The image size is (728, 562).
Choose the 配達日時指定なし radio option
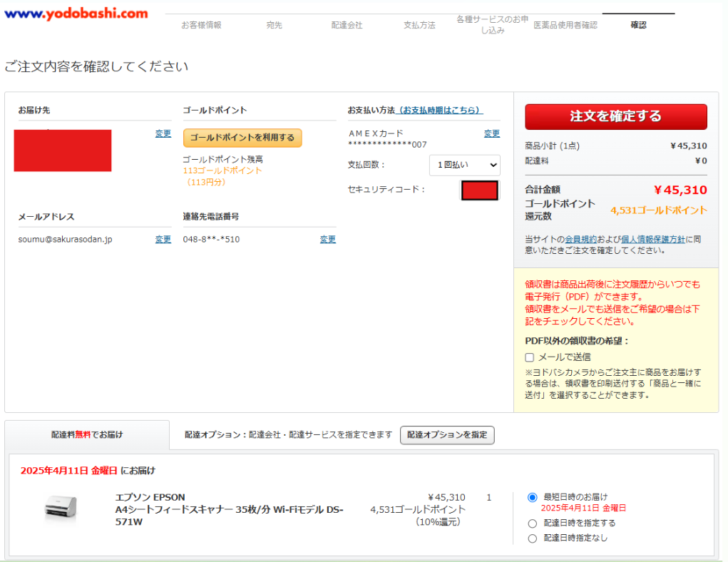pos(532,538)
